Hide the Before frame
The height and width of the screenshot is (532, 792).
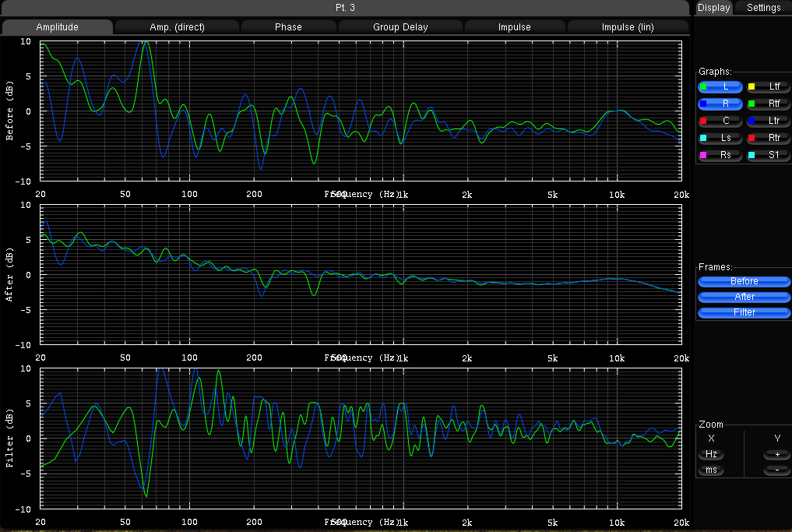click(x=744, y=281)
